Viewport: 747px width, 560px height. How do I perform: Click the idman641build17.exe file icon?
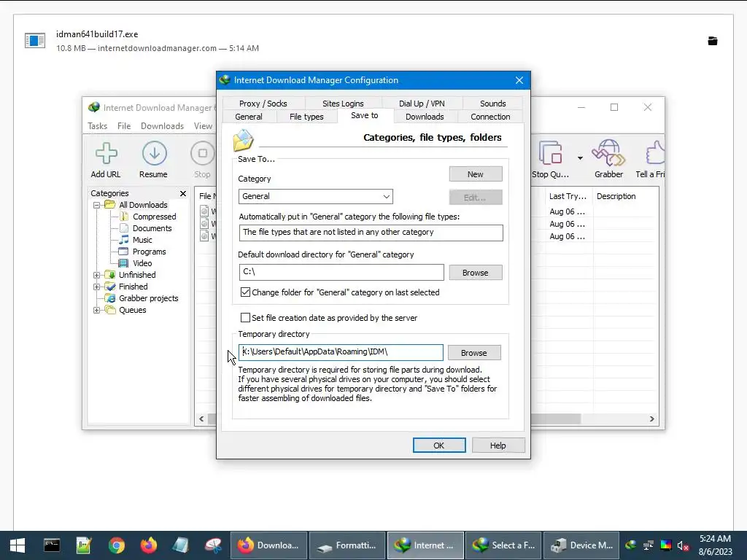[35, 41]
